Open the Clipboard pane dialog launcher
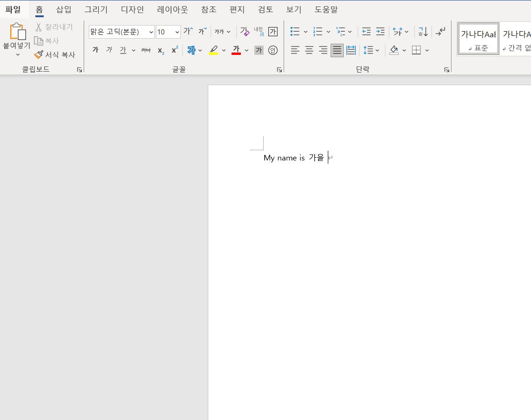 pyautogui.click(x=79, y=70)
